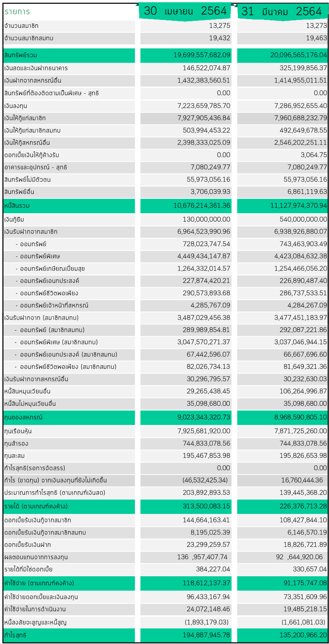
Task: Click value 3,706,039.93
Action: [210, 192]
